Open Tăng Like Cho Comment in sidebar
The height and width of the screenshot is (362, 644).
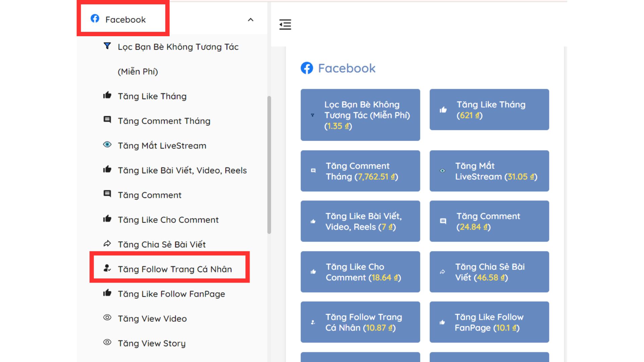168,220
